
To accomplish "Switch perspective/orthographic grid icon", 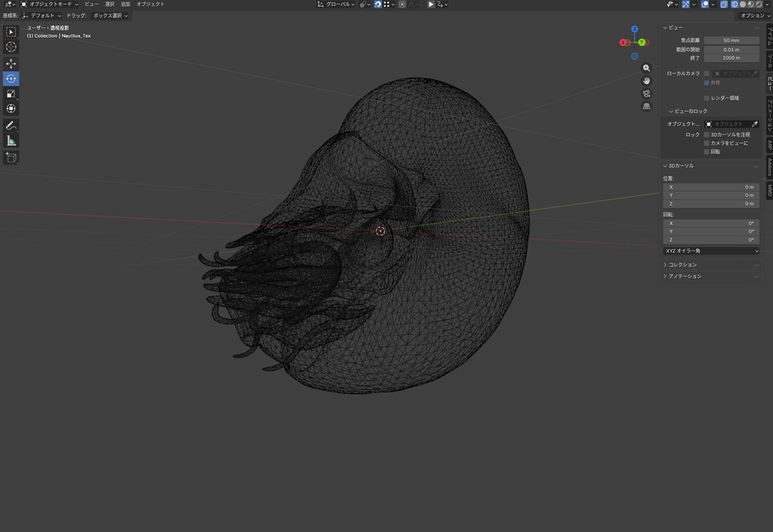I will tap(646, 106).
